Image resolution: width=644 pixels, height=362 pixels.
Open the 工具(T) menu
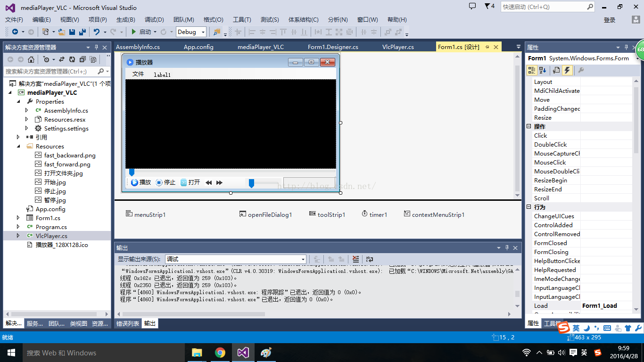[242, 19]
